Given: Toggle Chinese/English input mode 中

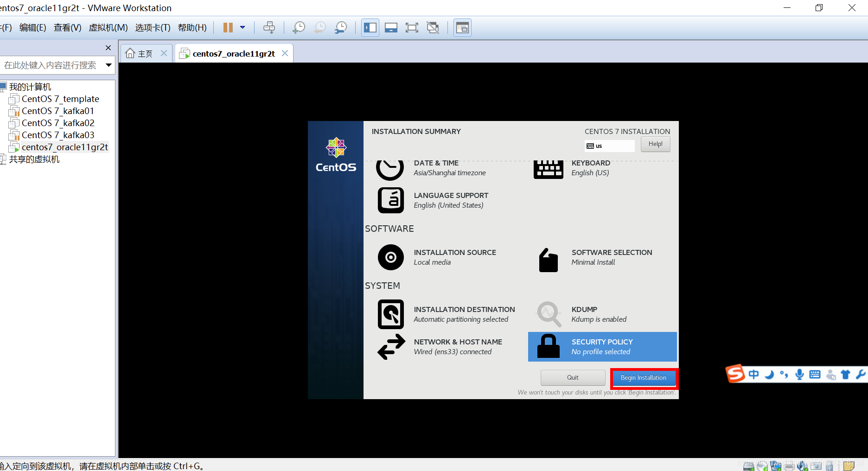Looking at the screenshot, I should click(753, 374).
